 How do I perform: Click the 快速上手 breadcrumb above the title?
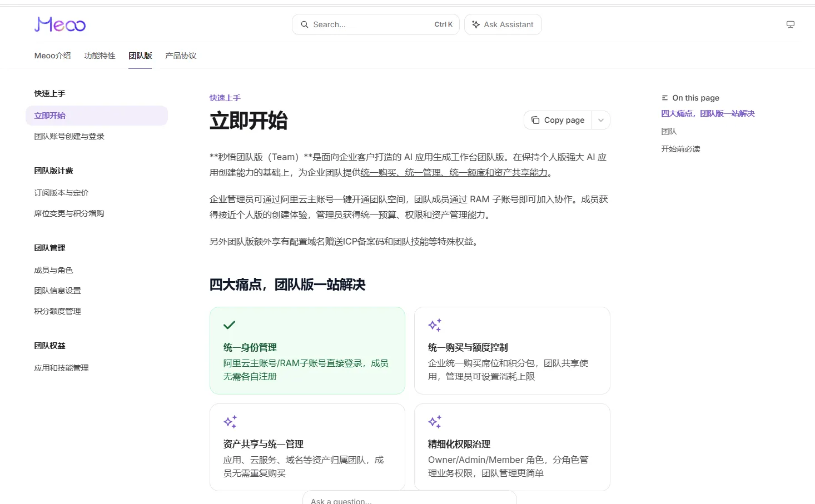tap(225, 98)
